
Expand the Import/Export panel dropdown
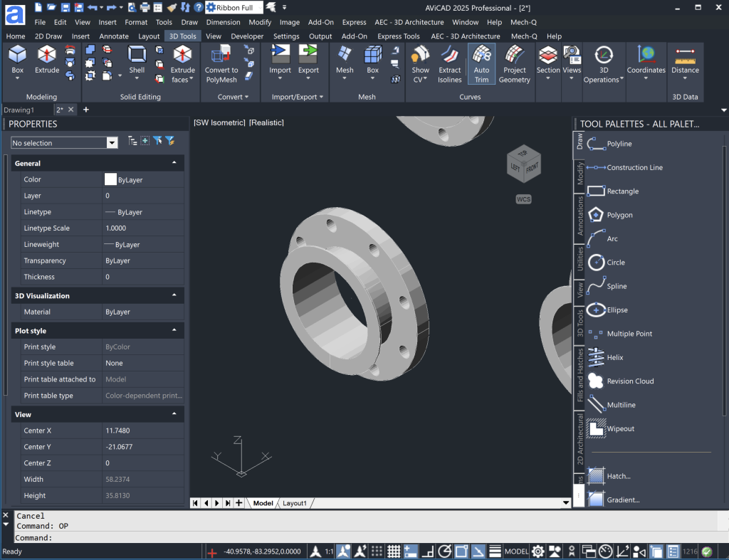pos(298,97)
